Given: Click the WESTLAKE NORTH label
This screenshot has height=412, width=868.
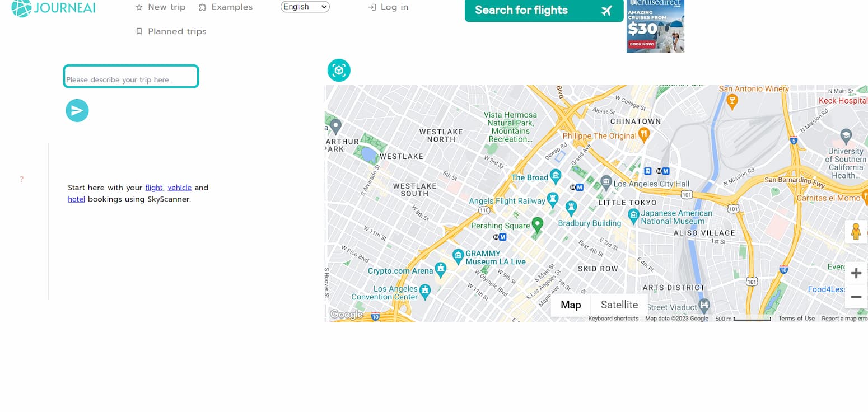Looking at the screenshot, I should pos(441,135).
